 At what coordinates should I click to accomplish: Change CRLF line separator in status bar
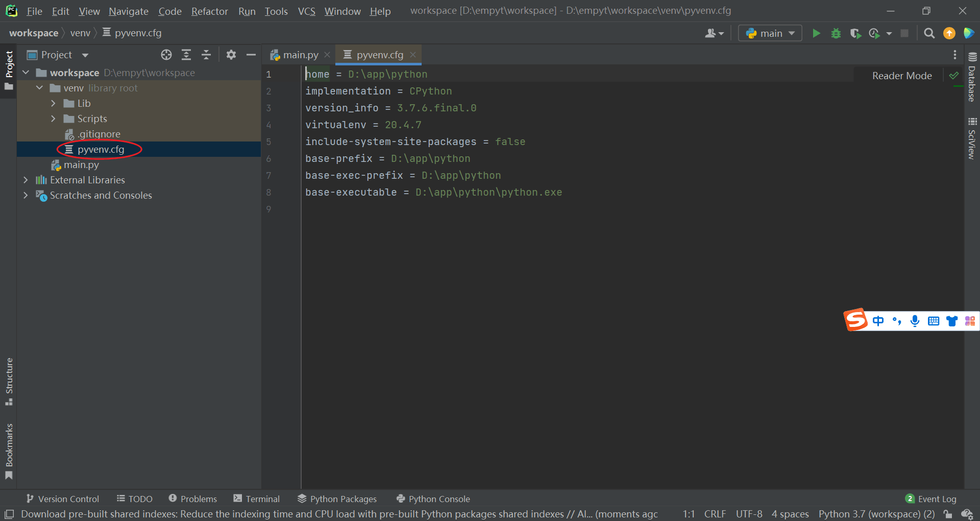(x=715, y=514)
